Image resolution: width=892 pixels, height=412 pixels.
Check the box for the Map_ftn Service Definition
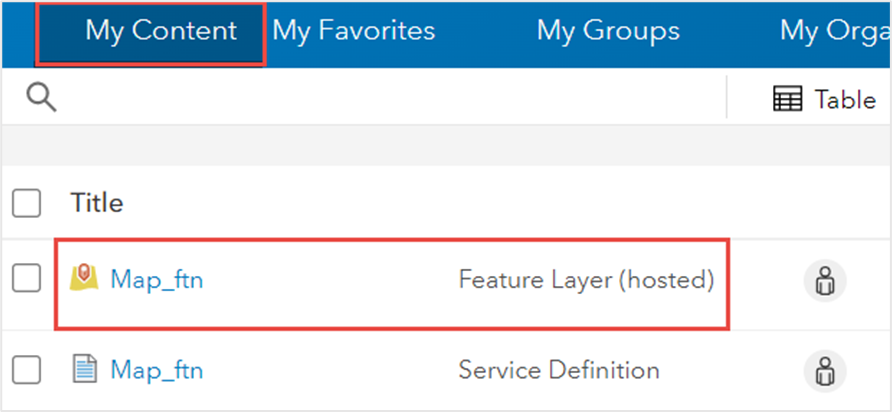27,371
